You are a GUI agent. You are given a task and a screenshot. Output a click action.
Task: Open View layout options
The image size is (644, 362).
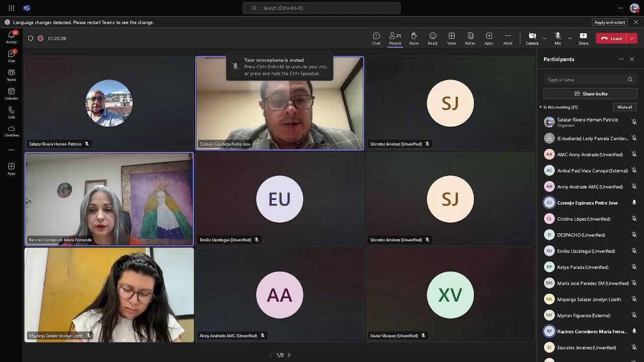point(451,38)
